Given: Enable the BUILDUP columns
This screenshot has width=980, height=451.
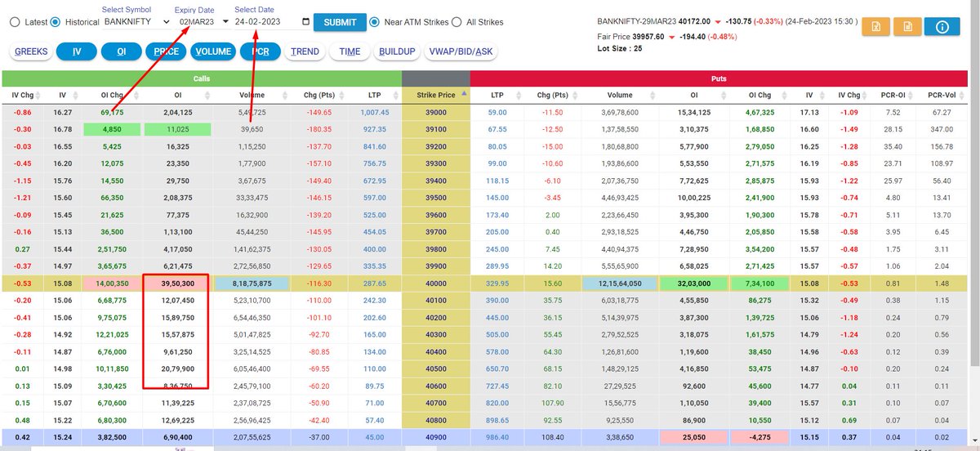Looking at the screenshot, I should pos(397,51).
